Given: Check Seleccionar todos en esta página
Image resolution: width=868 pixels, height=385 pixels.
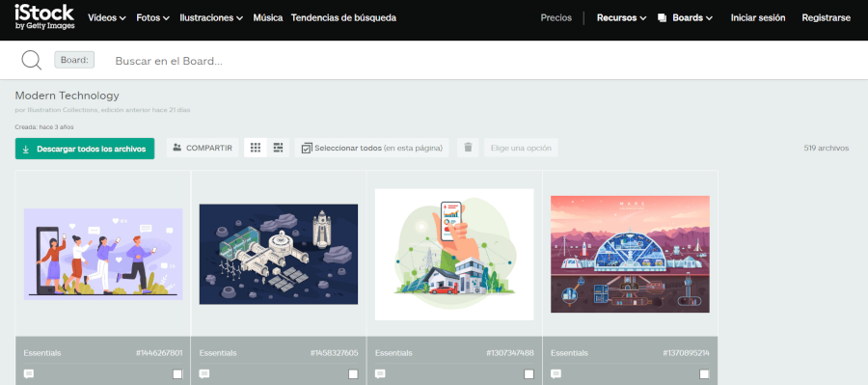Looking at the screenshot, I should tap(371, 148).
